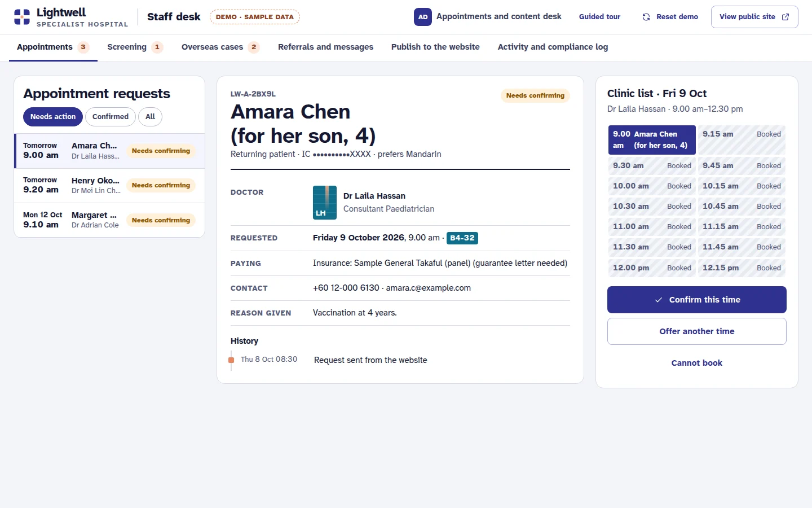
Task: Click Confirm this time button
Action: click(697, 300)
